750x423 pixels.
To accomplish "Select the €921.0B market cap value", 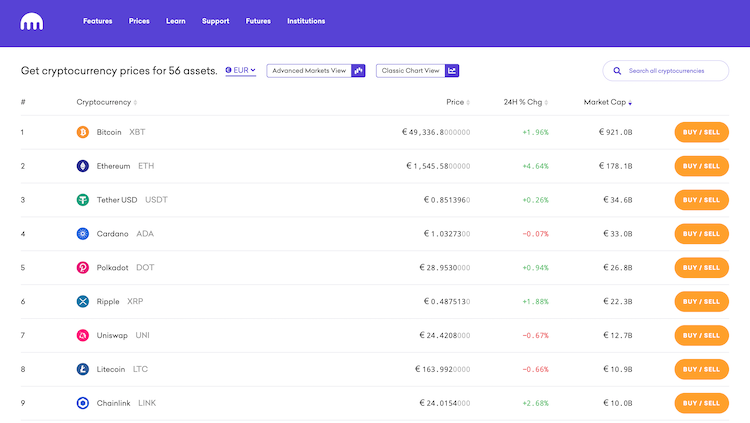I will point(616,132).
